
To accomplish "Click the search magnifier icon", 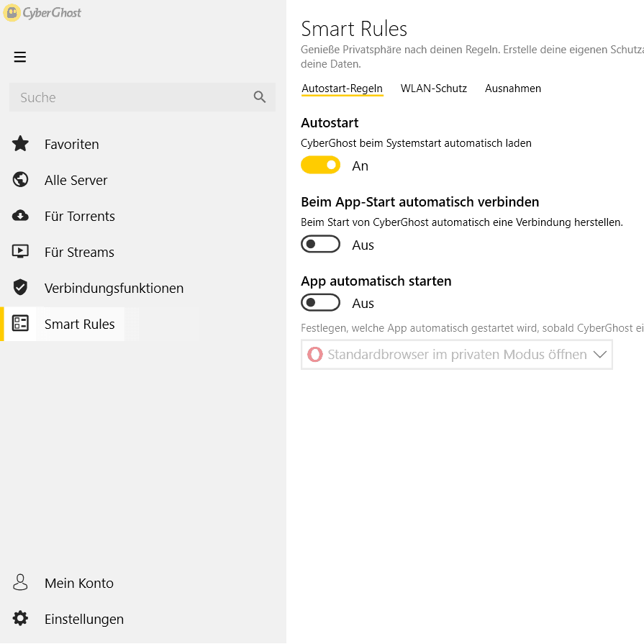I will (x=260, y=97).
